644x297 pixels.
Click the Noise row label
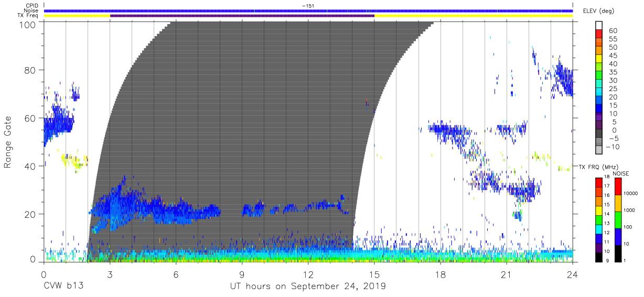point(31,10)
